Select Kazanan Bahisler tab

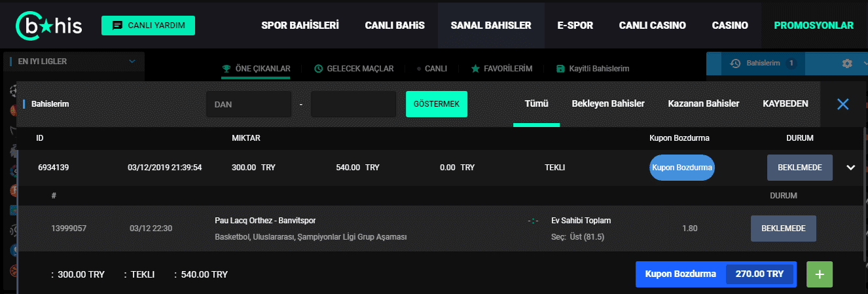704,103
